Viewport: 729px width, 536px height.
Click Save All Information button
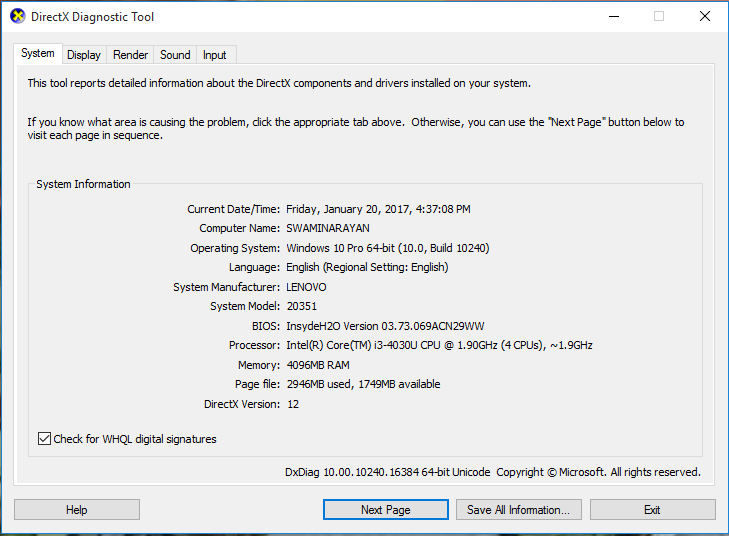point(518,510)
